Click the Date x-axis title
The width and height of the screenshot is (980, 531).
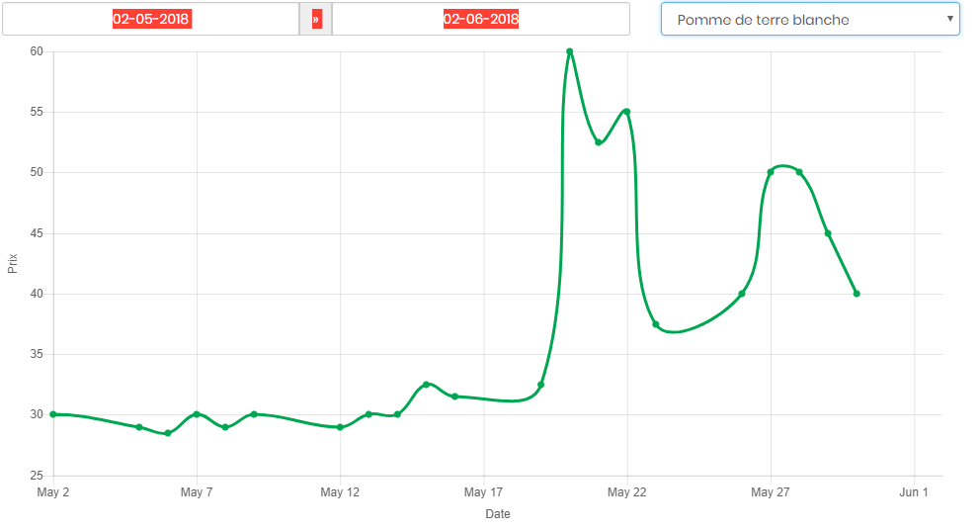click(x=498, y=514)
